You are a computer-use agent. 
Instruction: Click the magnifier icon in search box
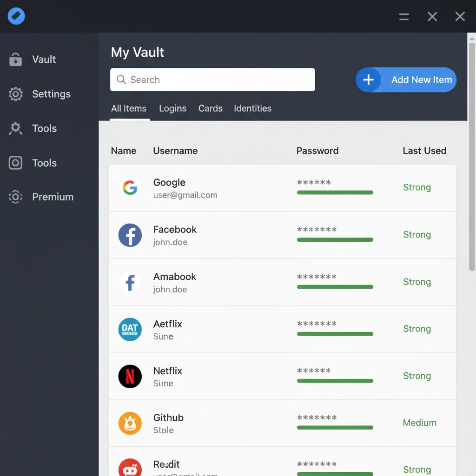click(x=121, y=79)
